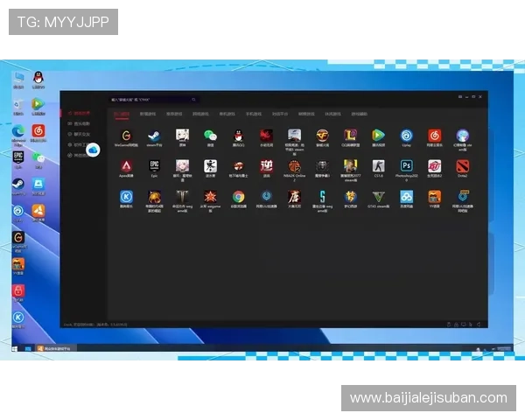Open Epic launcher icon in the grid
Image resolution: width=525 pixels, height=420 pixels.
coord(154,165)
